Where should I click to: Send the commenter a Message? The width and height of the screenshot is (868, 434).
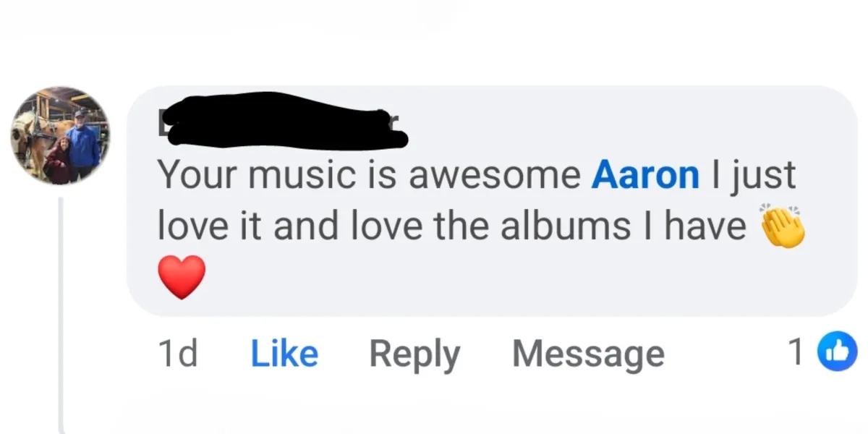pyautogui.click(x=588, y=354)
